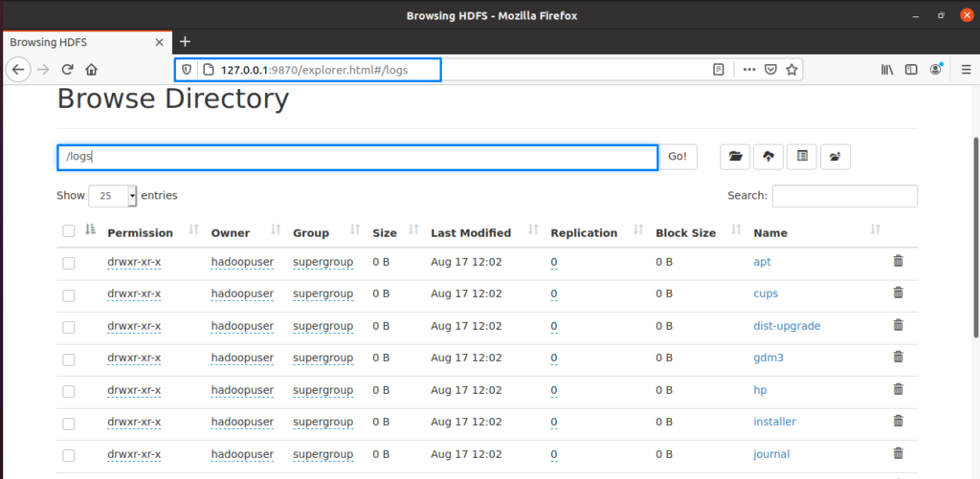The image size is (980, 479).
Task: Click the cut selection icon
Action: pos(802,157)
